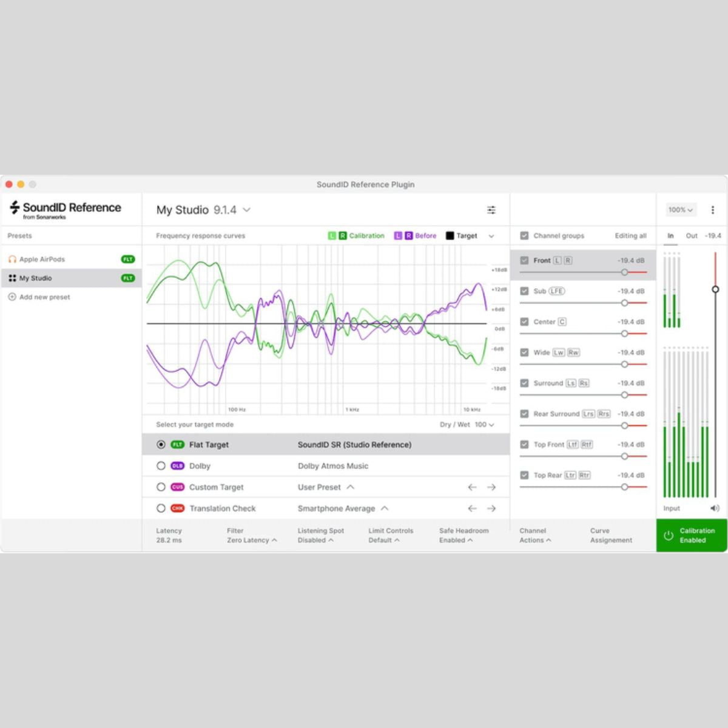Click the Calibration Enabled power button
This screenshot has height=728, width=728.
pyautogui.click(x=692, y=536)
